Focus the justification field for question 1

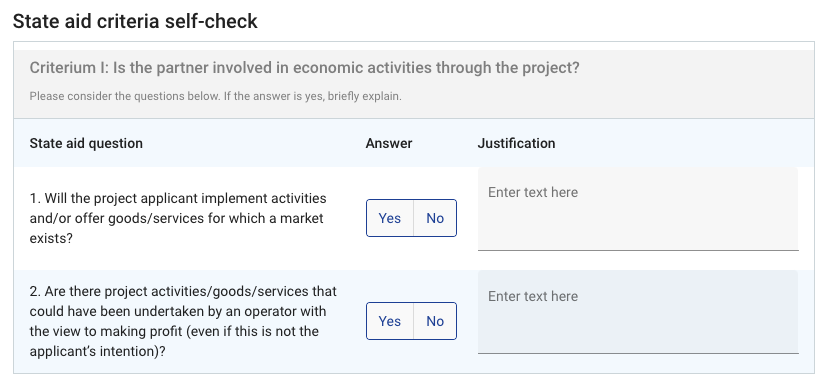pyautogui.click(x=638, y=209)
